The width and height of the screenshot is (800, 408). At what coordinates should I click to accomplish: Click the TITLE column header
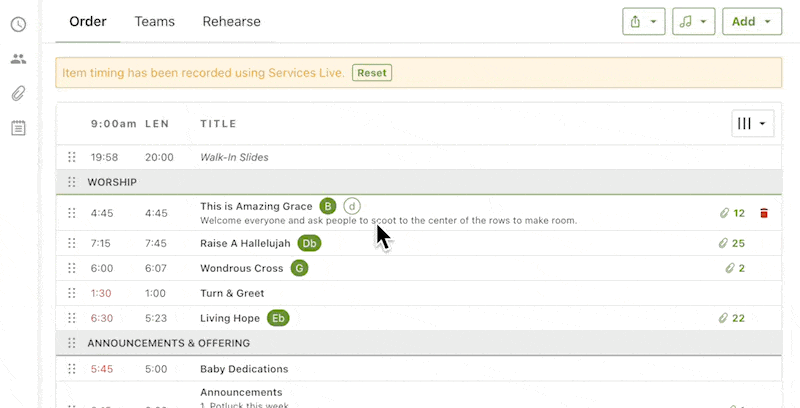click(x=218, y=123)
